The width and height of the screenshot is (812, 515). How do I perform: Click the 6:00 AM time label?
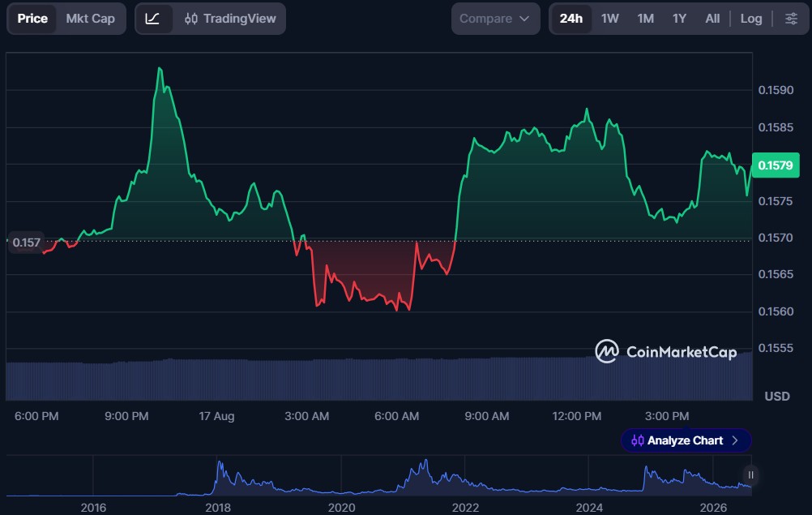click(396, 416)
